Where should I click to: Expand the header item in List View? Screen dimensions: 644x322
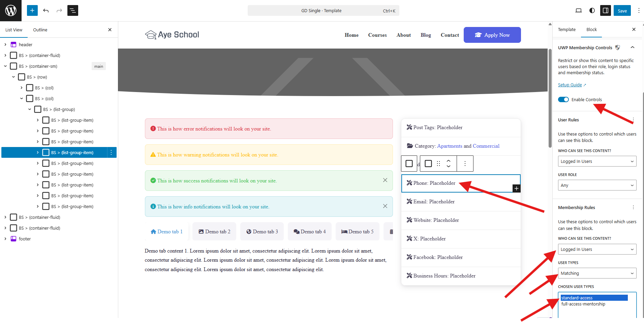tap(5, 45)
